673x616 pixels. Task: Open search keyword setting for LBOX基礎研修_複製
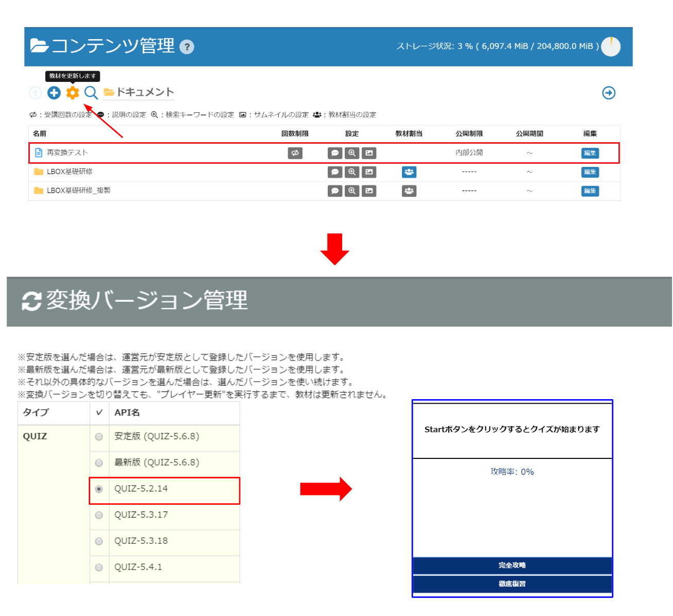coord(352,191)
